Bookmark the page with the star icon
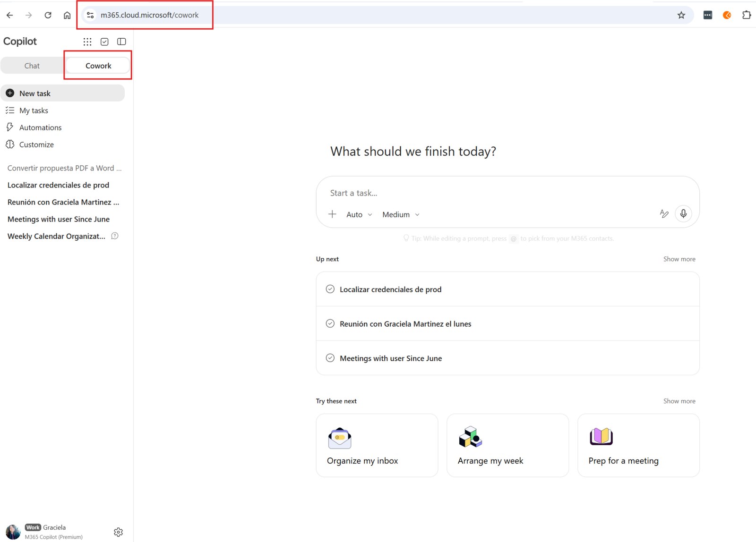The image size is (756, 542). click(x=681, y=15)
